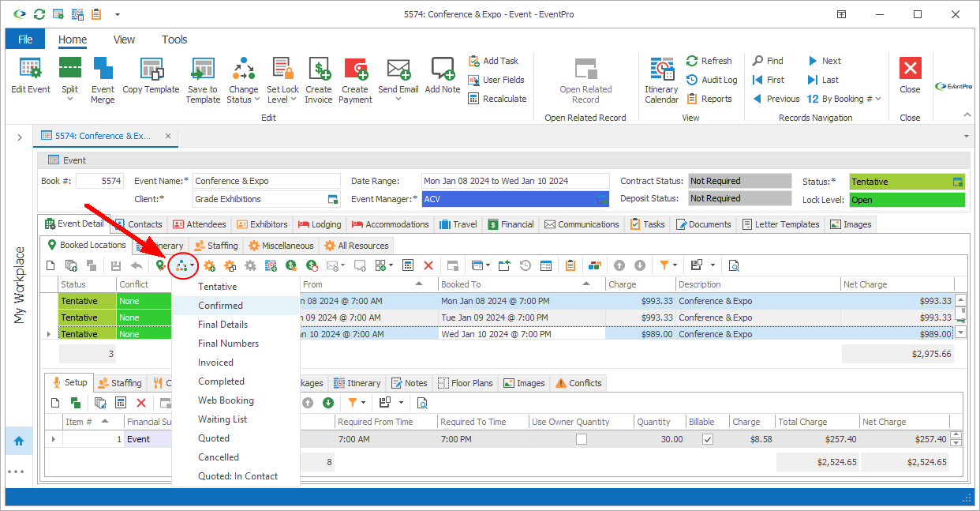This screenshot has width=980, height=511.
Task: Select Confirmed from the status menu
Action: pos(237,306)
